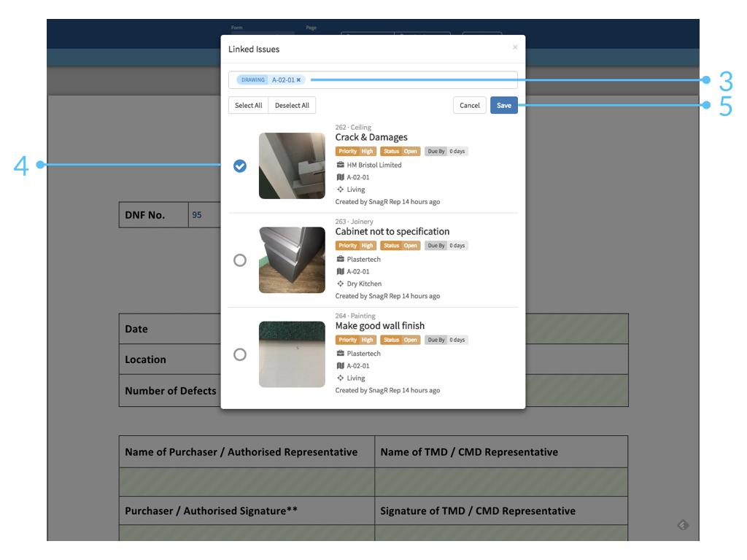Click the Status Open badge on issue 263
The height and width of the screenshot is (560, 747).
pyautogui.click(x=400, y=246)
